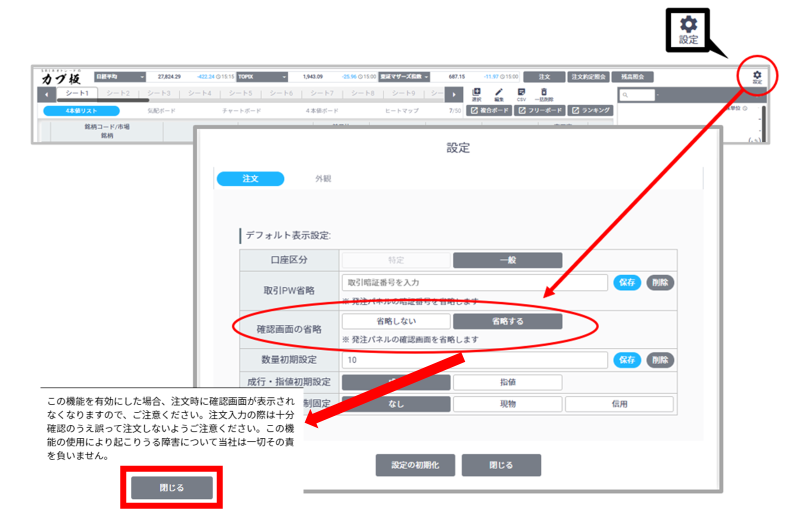This screenshot has height=532, width=798.
Task: Click the 設定の初期化 button
Action: click(x=415, y=465)
